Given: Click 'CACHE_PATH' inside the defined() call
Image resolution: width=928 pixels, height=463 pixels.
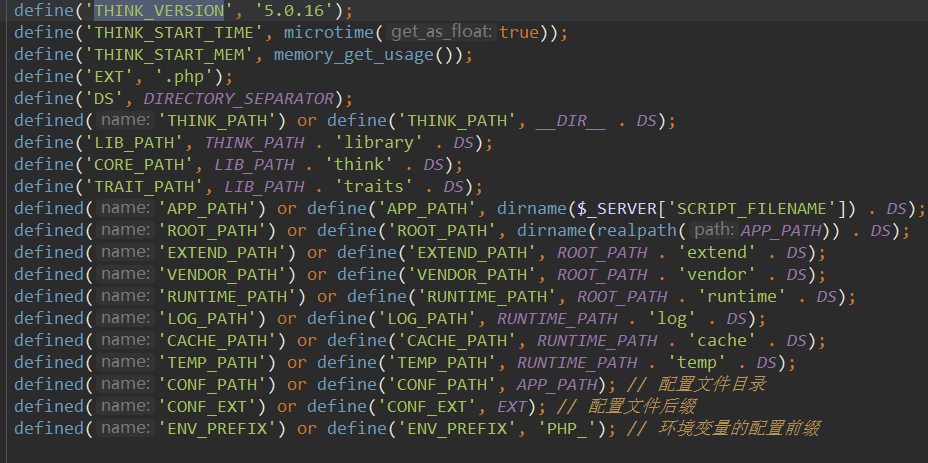Looking at the screenshot, I should [218, 341].
